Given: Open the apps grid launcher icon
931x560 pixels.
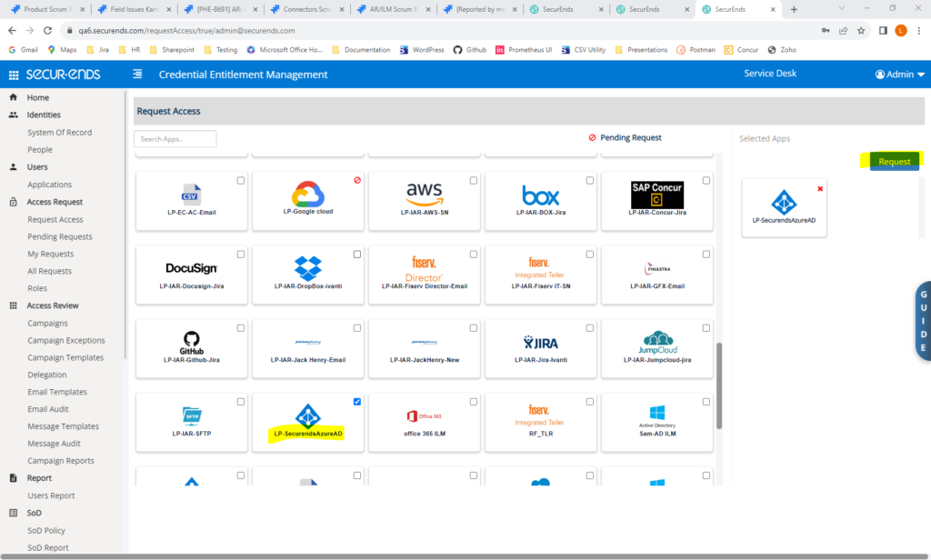Looking at the screenshot, I should (x=13, y=75).
